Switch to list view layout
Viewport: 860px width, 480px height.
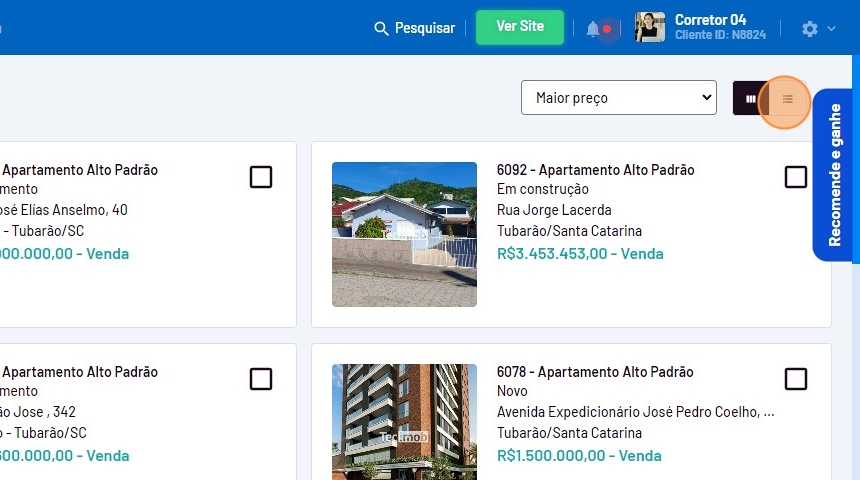[x=788, y=99]
